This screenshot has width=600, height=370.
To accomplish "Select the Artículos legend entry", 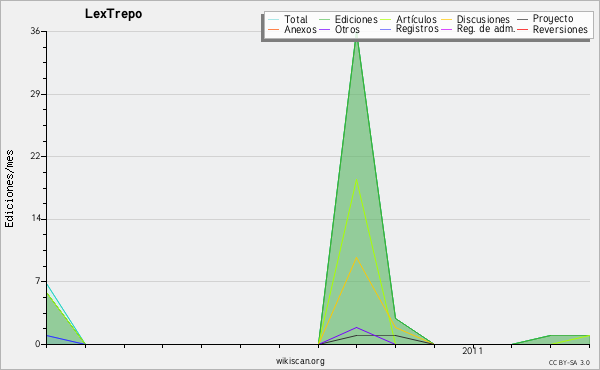I will click(x=416, y=19).
